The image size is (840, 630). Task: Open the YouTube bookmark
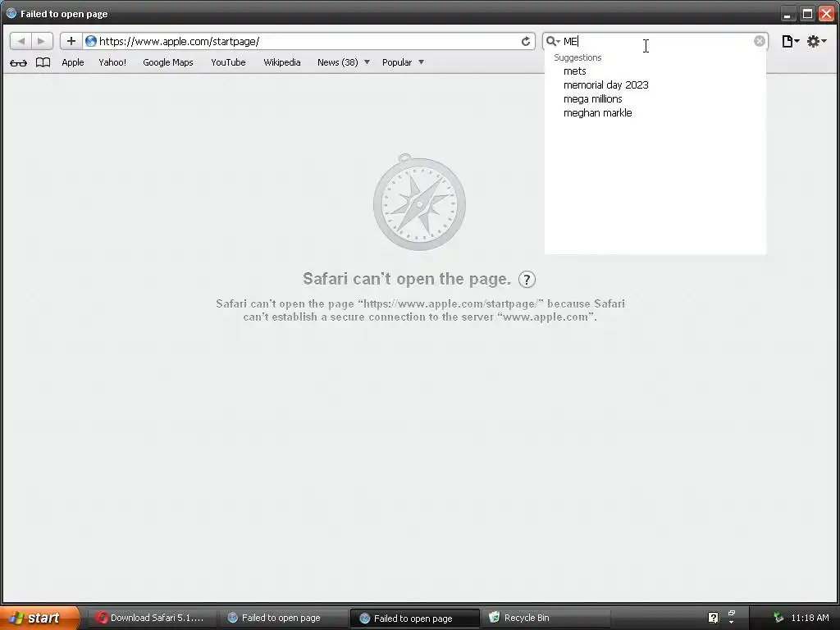coord(228,62)
